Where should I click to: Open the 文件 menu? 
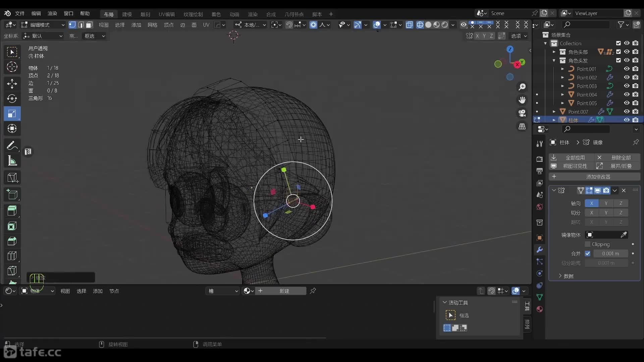(x=20, y=13)
